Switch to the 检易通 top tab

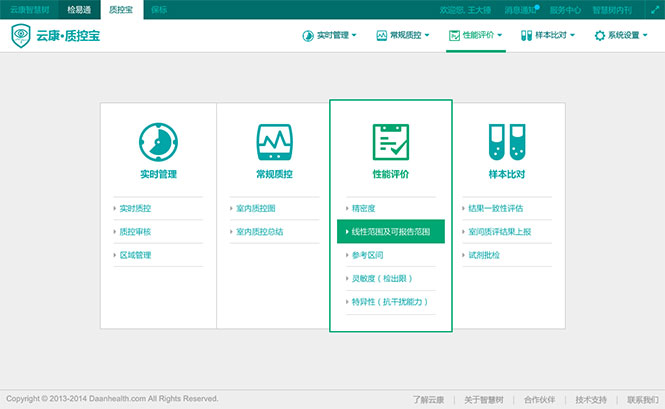79,10
